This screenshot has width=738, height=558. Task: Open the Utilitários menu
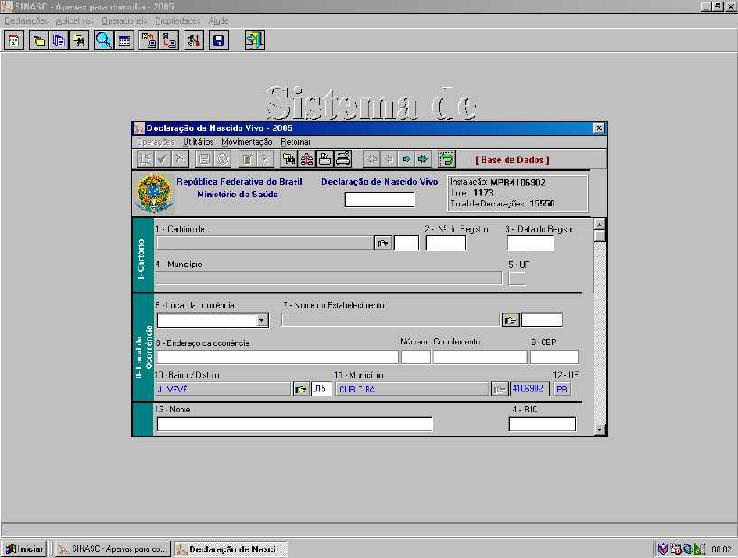198,142
